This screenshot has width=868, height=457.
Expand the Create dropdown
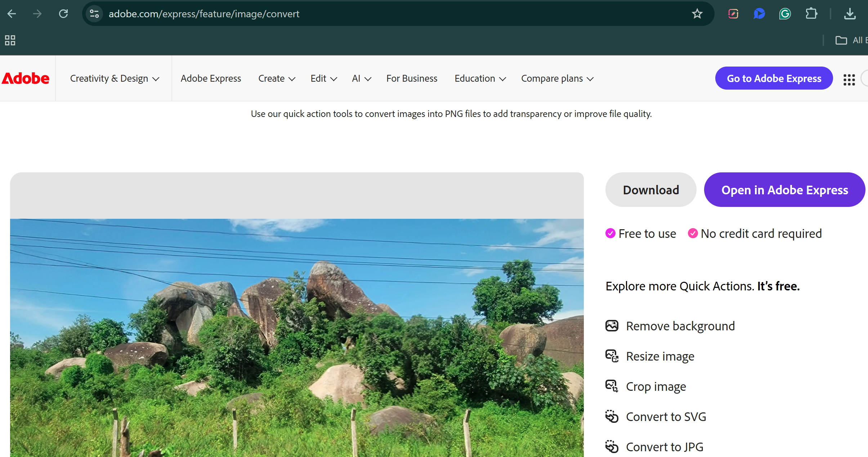click(x=277, y=78)
